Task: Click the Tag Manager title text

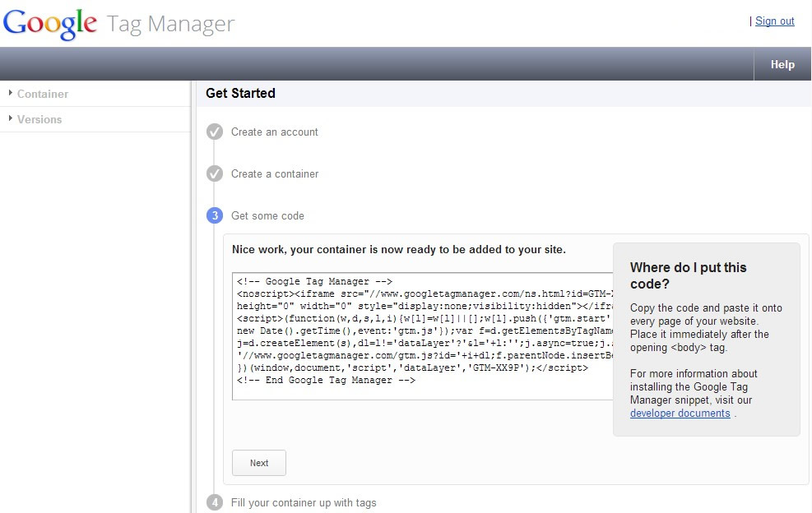Action: tap(170, 25)
